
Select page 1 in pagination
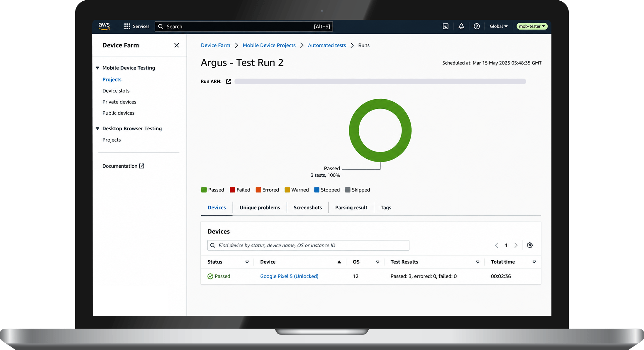coord(506,245)
